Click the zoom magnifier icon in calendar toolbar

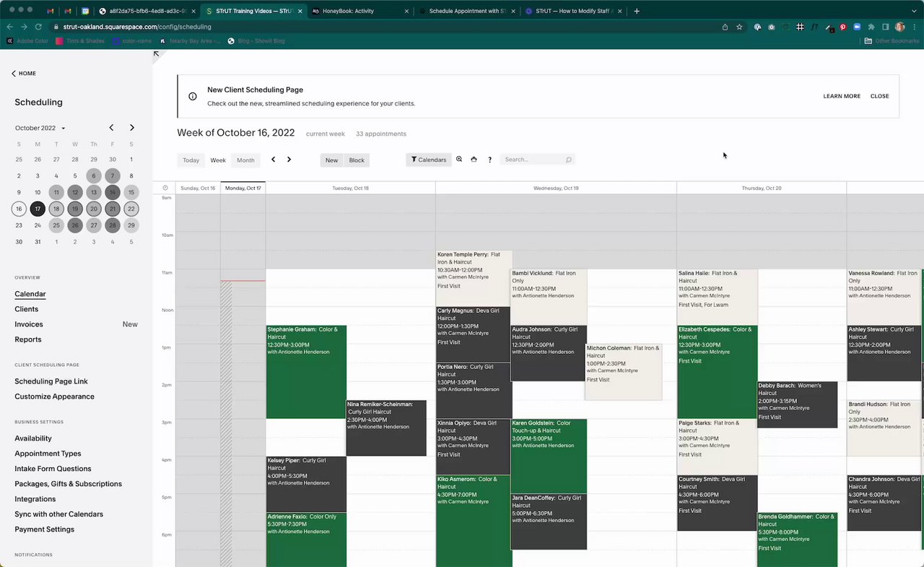coord(459,160)
